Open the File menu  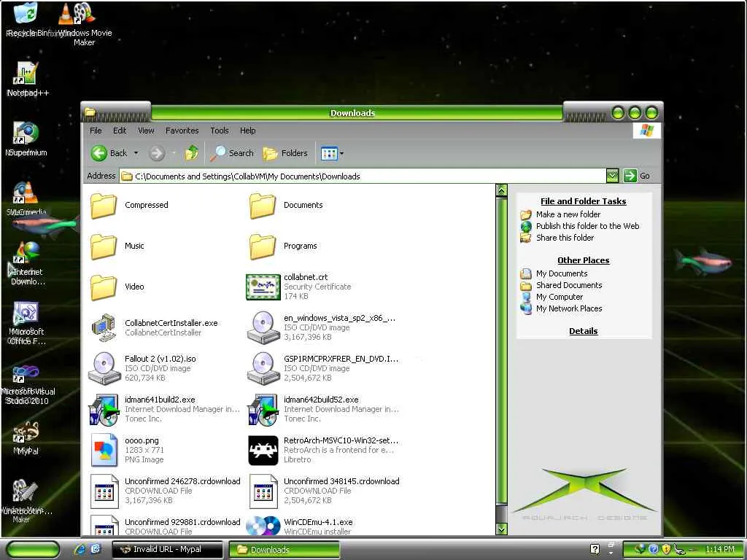click(96, 131)
